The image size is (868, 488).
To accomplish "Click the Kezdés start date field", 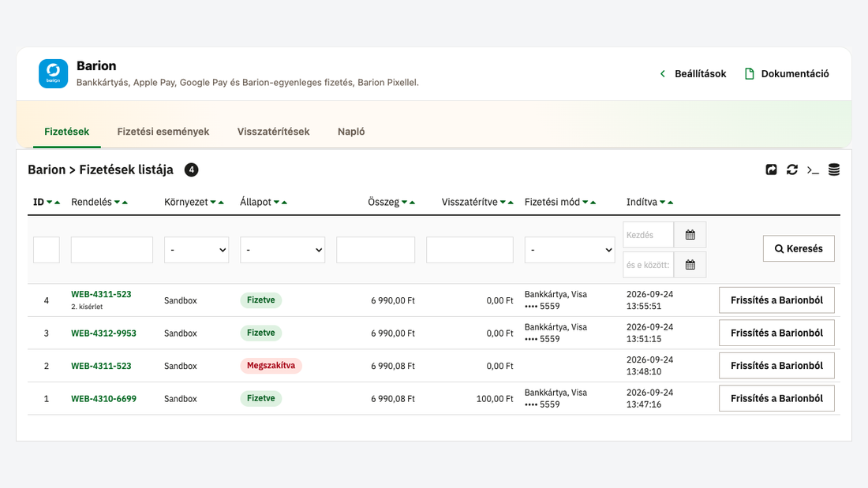I will tap(648, 235).
